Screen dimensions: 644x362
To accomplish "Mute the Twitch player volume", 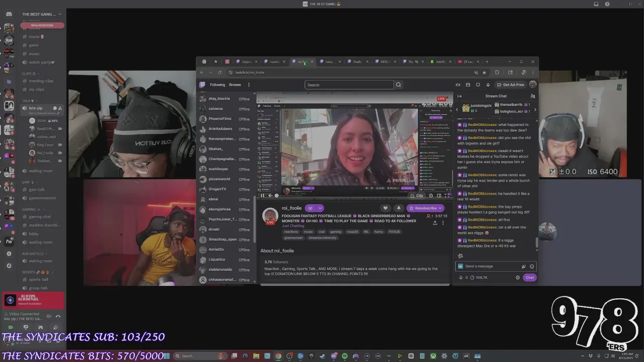I will pos(270,196).
